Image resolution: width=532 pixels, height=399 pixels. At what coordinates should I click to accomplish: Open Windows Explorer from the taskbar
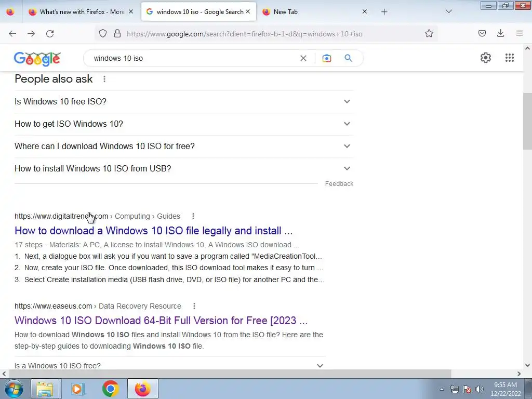[45, 389]
